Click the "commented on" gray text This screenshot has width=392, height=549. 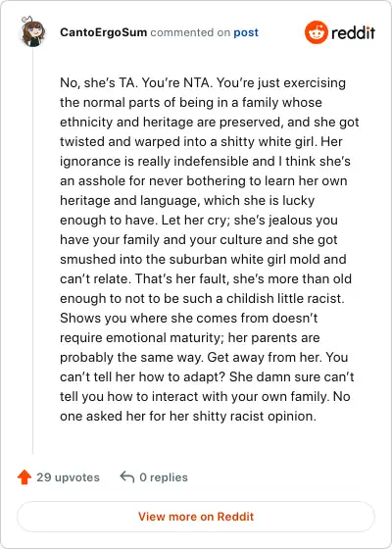coord(190,32)
